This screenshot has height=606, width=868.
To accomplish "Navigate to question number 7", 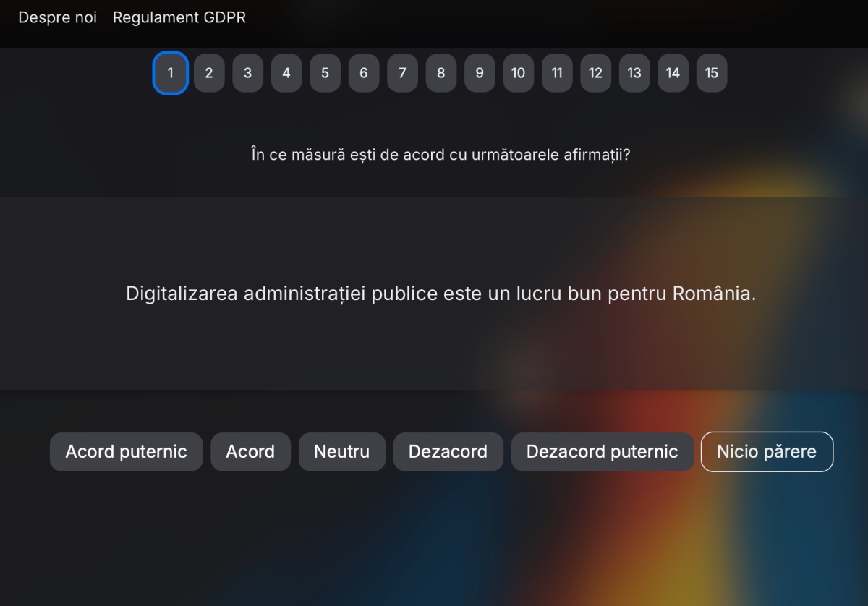I will [402, 73].
